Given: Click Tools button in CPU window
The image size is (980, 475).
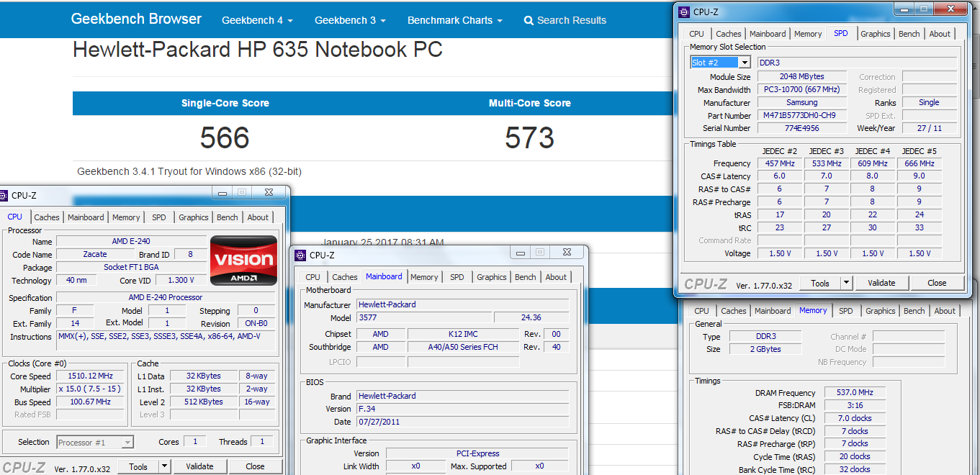Looking at the screenshot, I should point(138,466).
